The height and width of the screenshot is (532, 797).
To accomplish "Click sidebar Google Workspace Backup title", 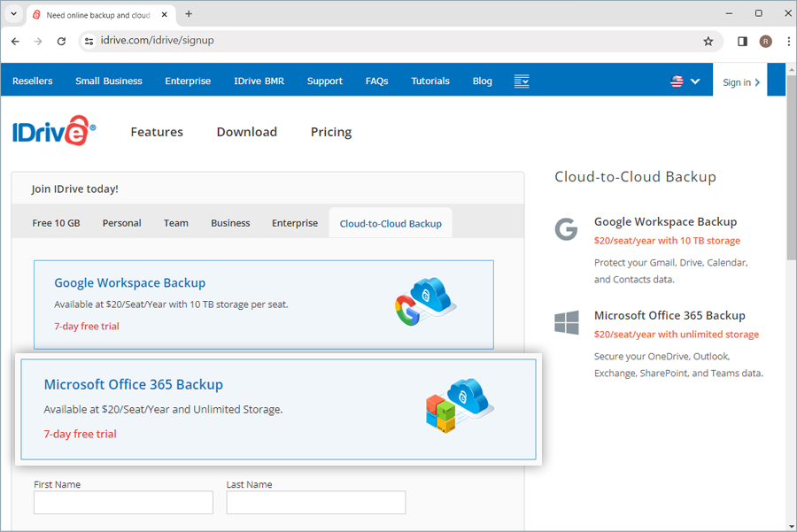I will click(x=665, y=222).
